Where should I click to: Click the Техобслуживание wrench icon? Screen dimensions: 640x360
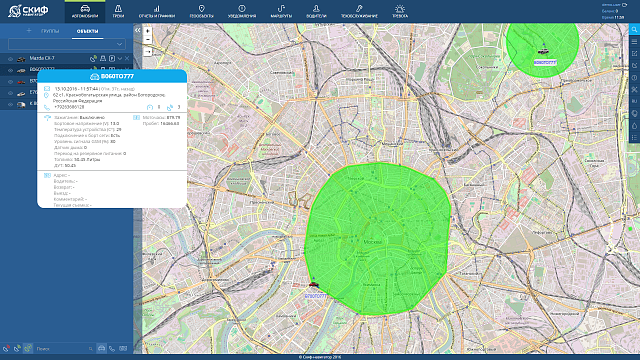tap(359, 9)
